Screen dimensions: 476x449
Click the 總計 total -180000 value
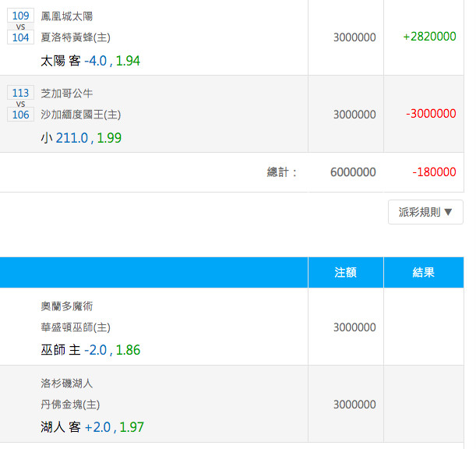click(x=434, y=172)
